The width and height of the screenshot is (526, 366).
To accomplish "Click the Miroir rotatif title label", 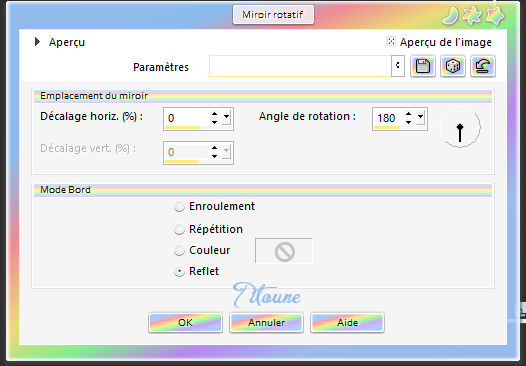I will pyautogui.click(x=273, y=15).
